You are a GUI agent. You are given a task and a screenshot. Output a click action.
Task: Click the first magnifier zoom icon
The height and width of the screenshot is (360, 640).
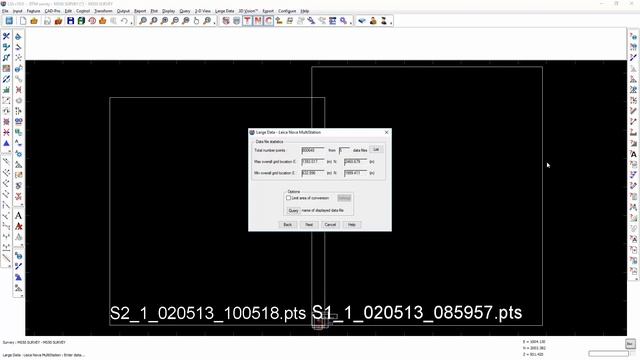tap(143, 21)
